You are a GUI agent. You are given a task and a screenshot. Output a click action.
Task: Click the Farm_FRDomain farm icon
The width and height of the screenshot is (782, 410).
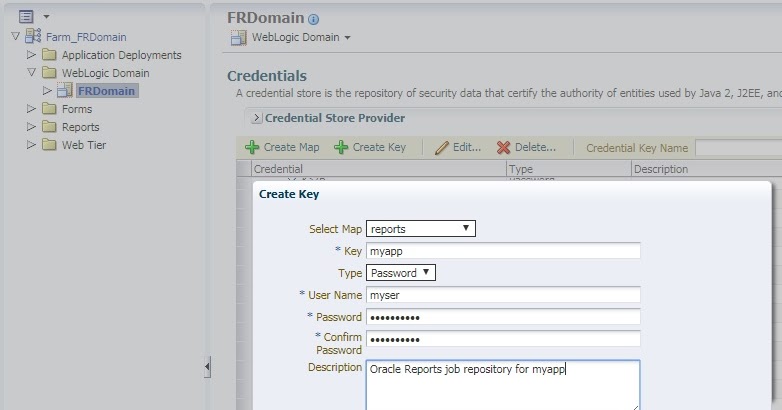(33, 36)
